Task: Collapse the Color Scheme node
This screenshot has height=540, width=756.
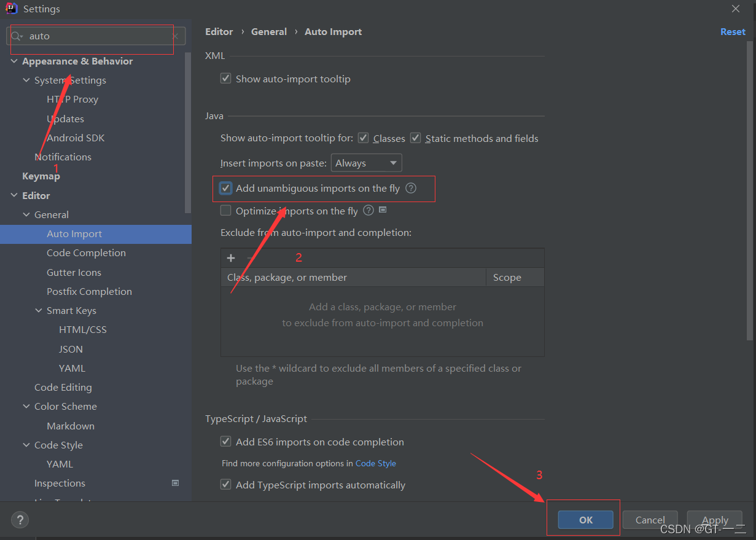Action: (26, 407)
